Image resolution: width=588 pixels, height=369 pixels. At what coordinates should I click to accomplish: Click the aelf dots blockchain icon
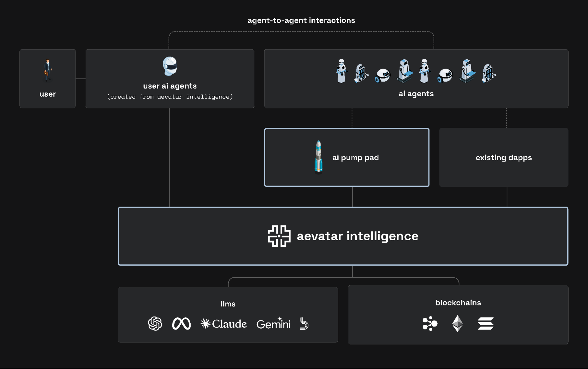[x=430, y=323]
